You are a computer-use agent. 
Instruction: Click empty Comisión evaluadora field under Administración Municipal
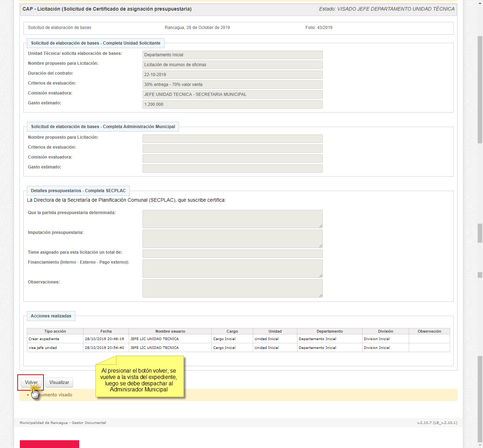click(233, 159)
